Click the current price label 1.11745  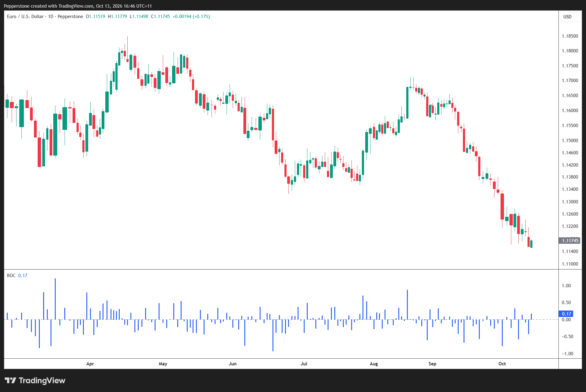pos(570,241)
